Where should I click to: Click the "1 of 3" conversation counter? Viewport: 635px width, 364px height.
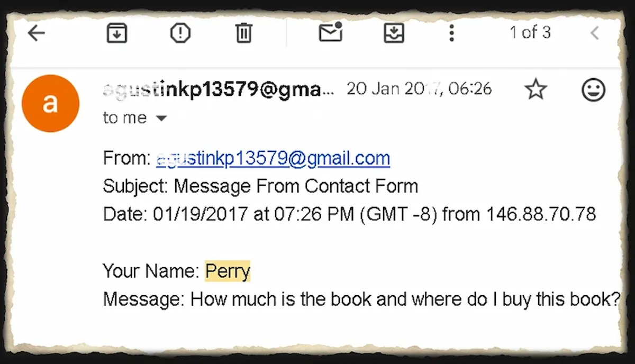click(530, 33)
